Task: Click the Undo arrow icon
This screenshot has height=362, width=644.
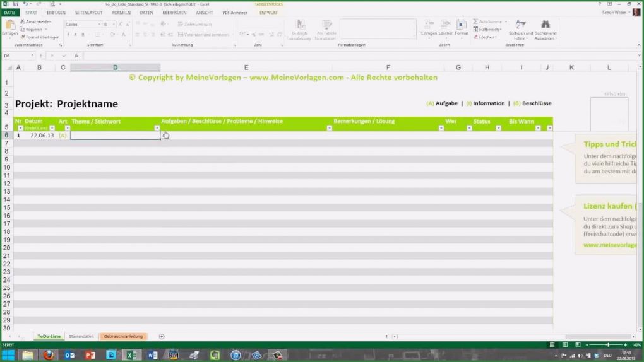Action: pyautogui.click(x=26, y=4)
